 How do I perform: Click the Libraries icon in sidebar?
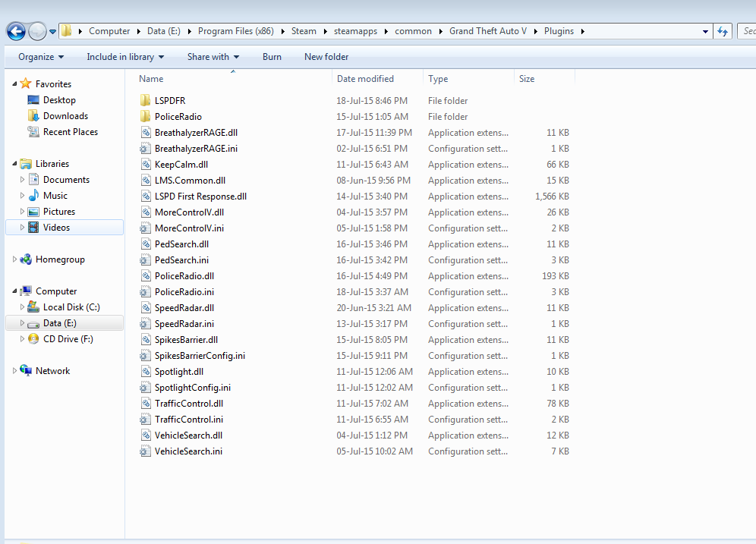[x=26, y=164]
